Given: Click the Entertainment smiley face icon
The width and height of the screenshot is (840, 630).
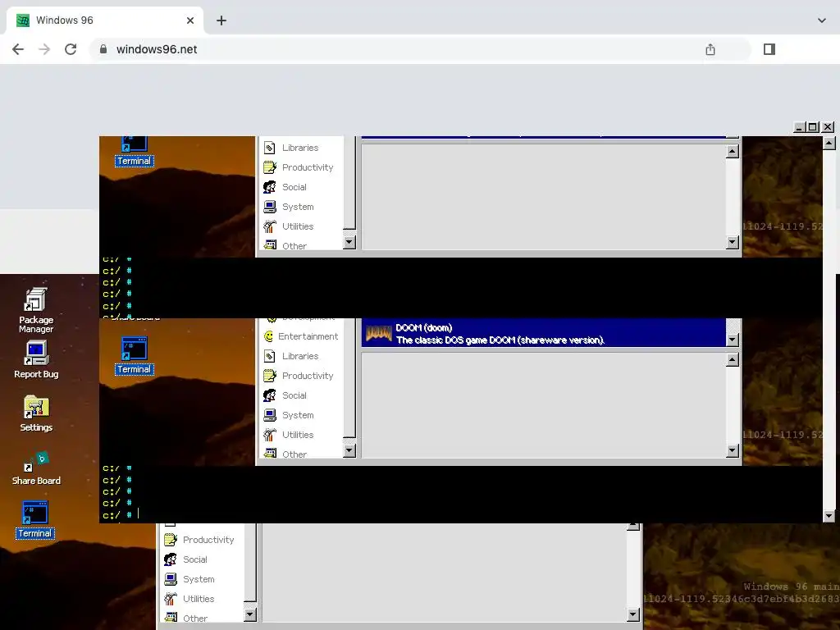Looking at the screenshot, I should (269, 336).
